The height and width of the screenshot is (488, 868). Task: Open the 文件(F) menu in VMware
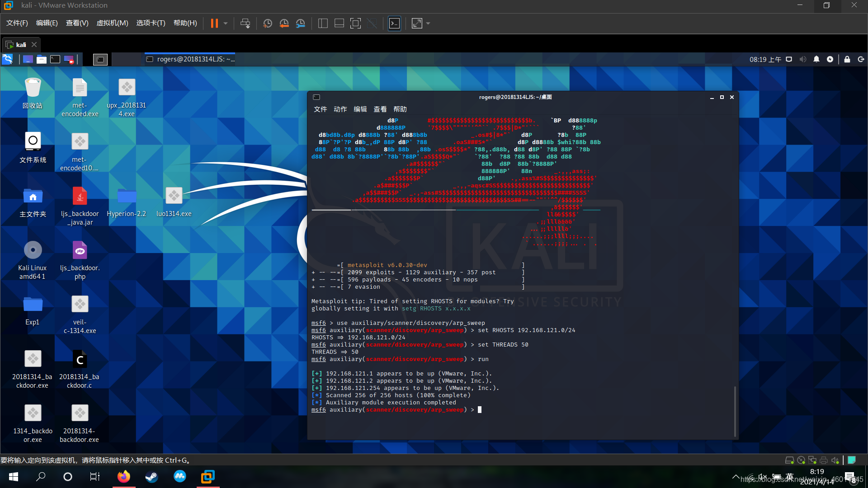coord(17,23)
